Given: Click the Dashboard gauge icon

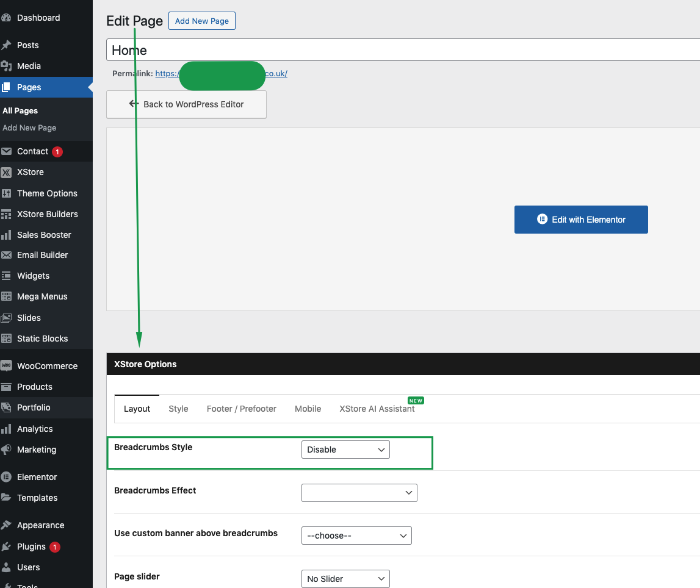Looking at the screenshot, I should pyautogui.click(x=6, y=18).
